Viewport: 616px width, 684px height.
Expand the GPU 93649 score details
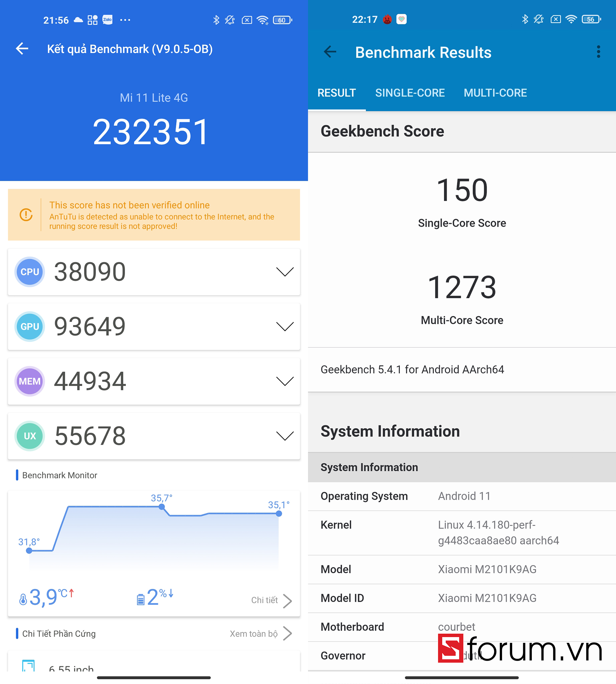click(x=285, y=327)
